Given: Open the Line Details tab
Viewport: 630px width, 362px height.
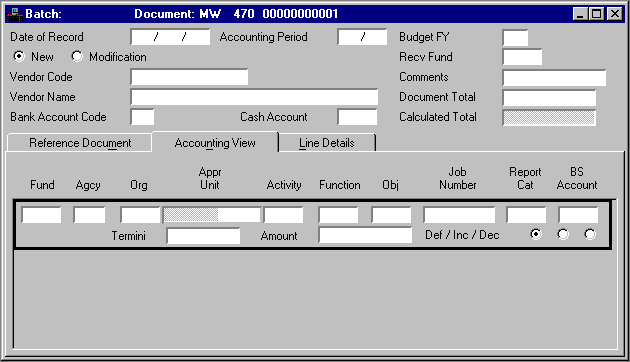Looking at the screenshot, I should coord(327,143).
